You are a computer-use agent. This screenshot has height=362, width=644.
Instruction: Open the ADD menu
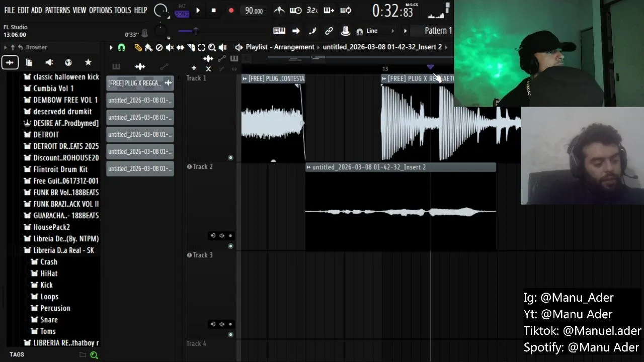tap(37, 10)
